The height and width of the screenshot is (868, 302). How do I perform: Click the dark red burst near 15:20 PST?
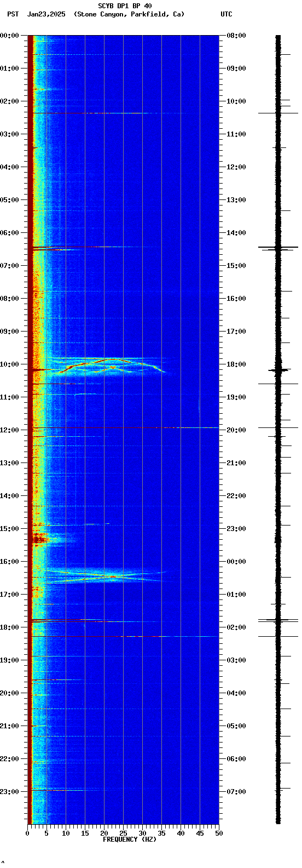coord(39,540)
